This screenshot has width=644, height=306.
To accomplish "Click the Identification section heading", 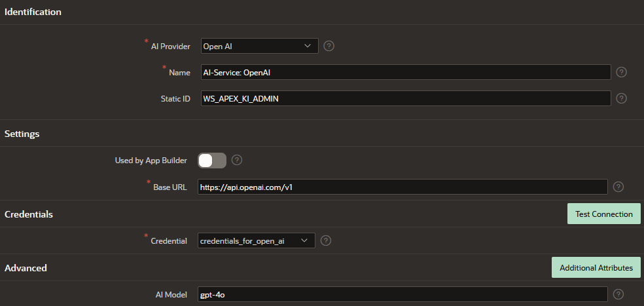I will click(33, 12).
